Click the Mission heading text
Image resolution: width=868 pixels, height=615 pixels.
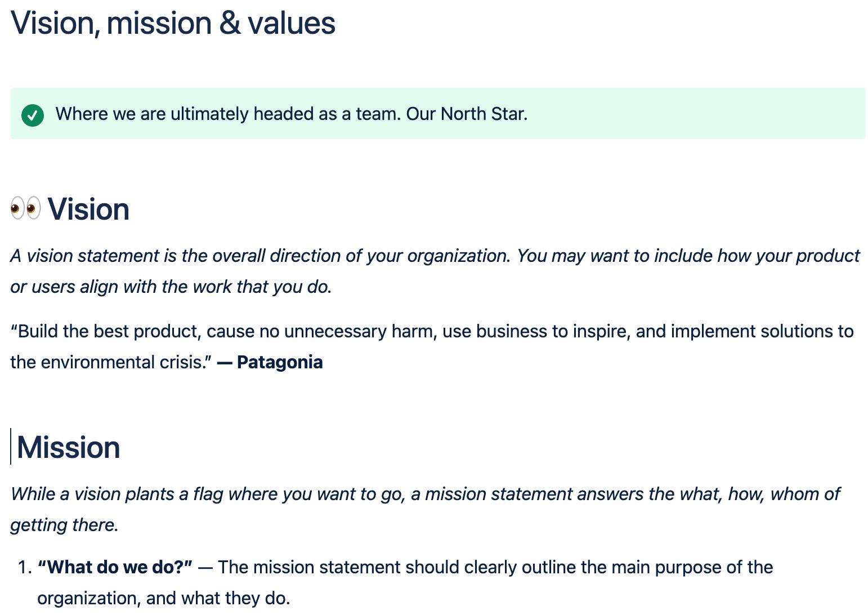68,448
